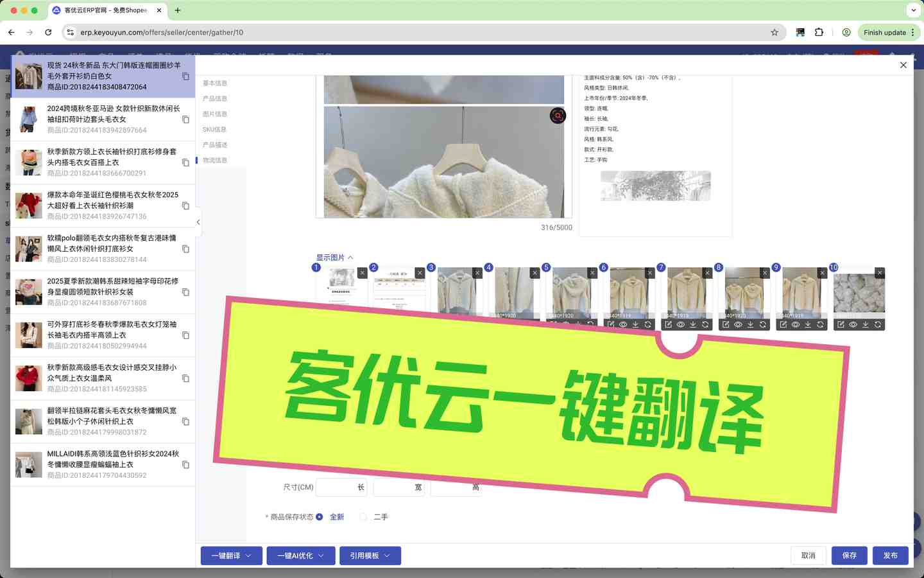The width and height of the screenshot is (924, 578).
Task: Click the 长 length size input field
Action: coord(337,487)
